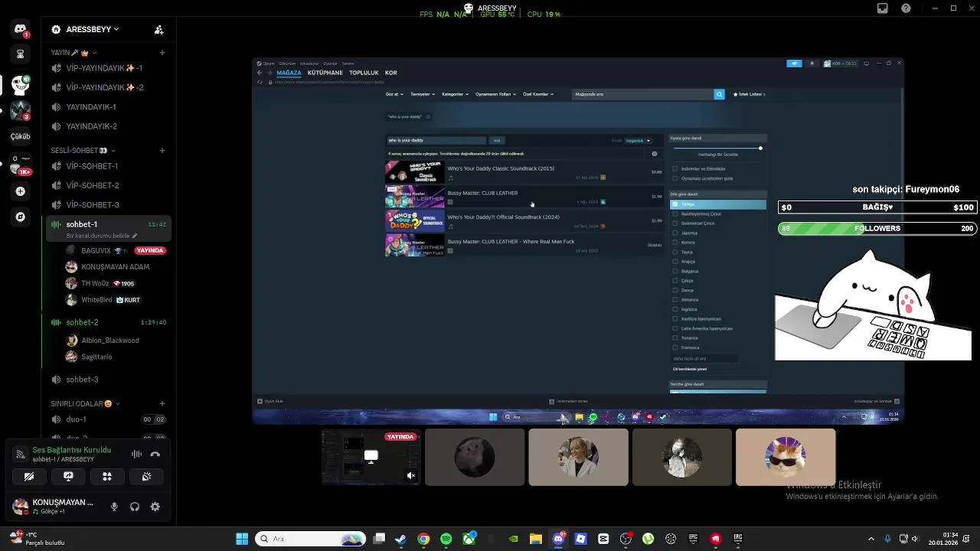Disconnect from voice channel icon
This screenshot has height=551, width=980.
155,454
